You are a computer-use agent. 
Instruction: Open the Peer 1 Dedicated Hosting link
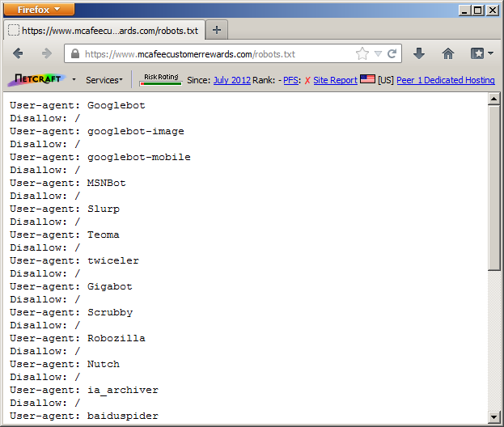[446, 80]
